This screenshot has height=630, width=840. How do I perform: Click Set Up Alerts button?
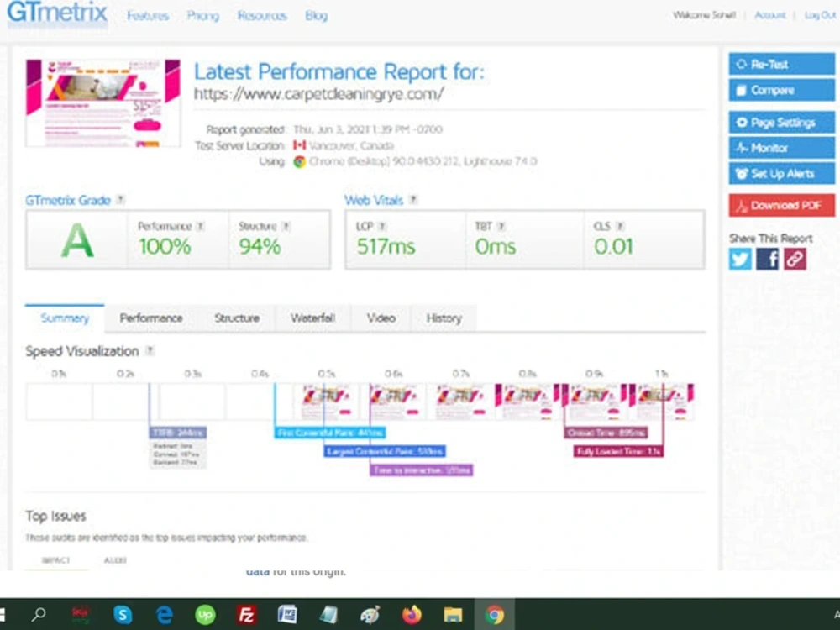(x=781, y=174)
